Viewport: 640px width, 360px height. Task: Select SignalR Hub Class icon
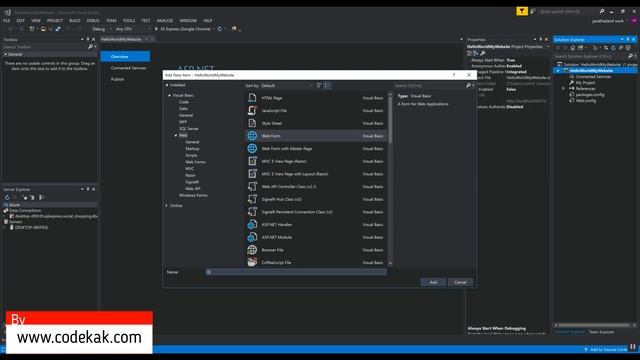click(x=252, y=199)
